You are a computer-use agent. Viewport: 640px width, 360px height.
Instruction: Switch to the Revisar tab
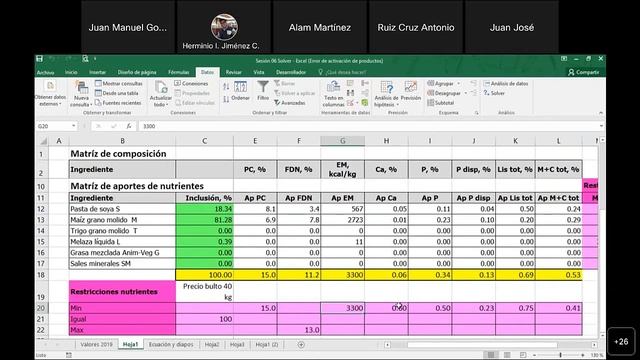(233, 72)
